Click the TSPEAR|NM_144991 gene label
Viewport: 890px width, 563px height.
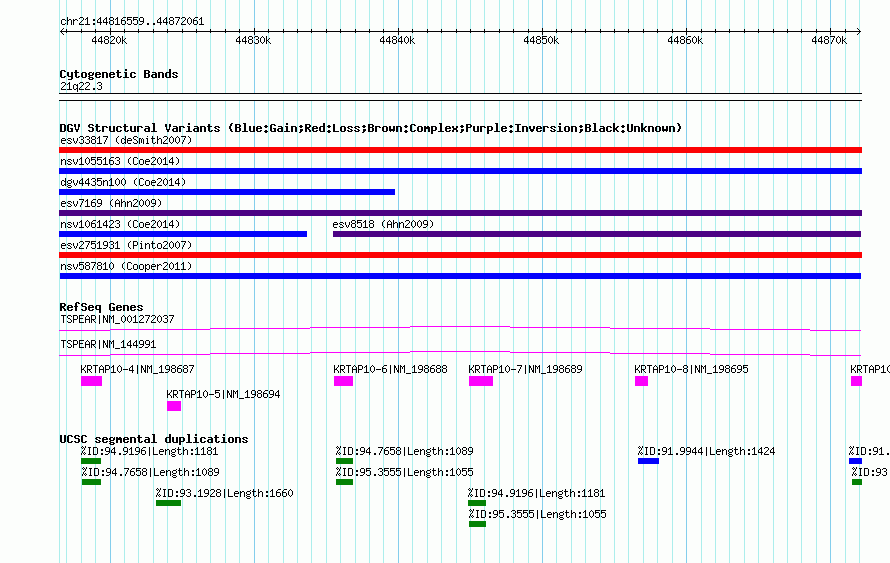108,344
